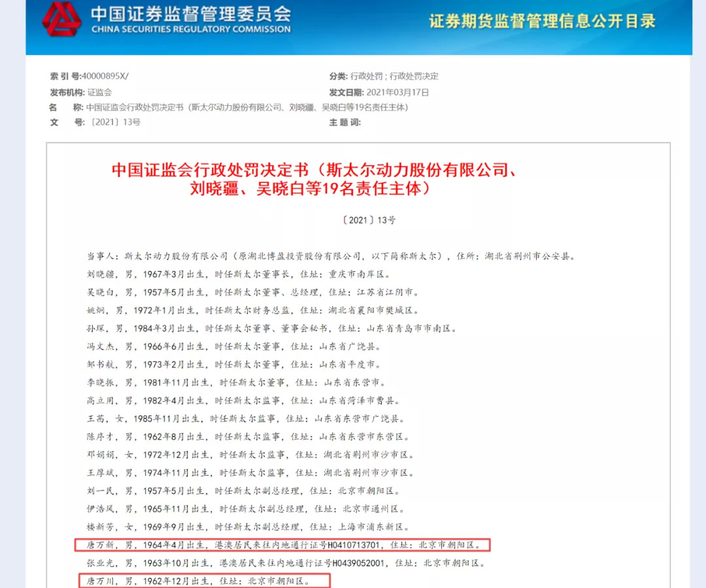This screenshot has height=588, width=706.
Task: Click the line for 刘晓疆 董事长
Action: (239, 274)
